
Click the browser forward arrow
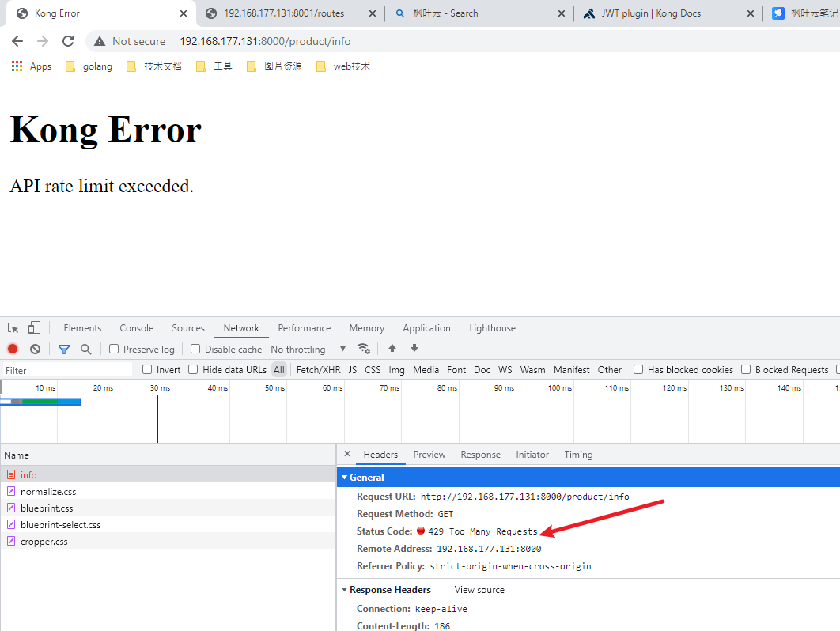click(43, 41)
